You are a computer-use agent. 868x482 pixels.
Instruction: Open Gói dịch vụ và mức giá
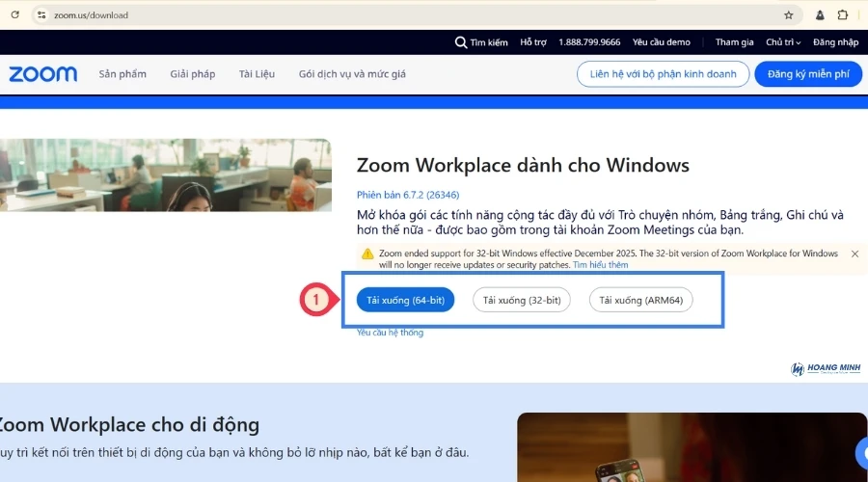pos(352,74)
